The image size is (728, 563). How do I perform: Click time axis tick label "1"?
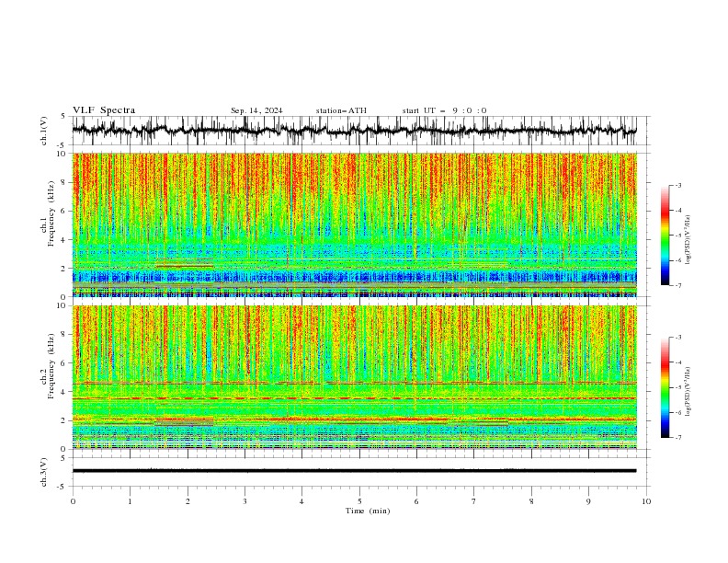pyautogui.click(x=130, y=501)
